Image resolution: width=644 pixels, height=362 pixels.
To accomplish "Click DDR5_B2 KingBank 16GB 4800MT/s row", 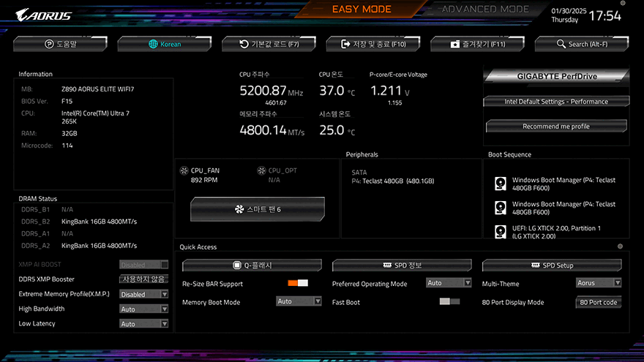I will [x=79, y=222].
